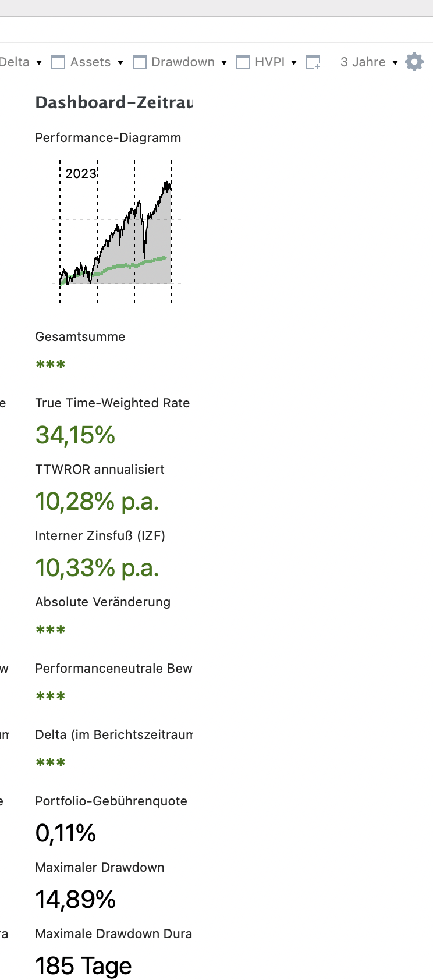
Task: Switch to the HVPI dashboard tab
Action: (269, 62)
